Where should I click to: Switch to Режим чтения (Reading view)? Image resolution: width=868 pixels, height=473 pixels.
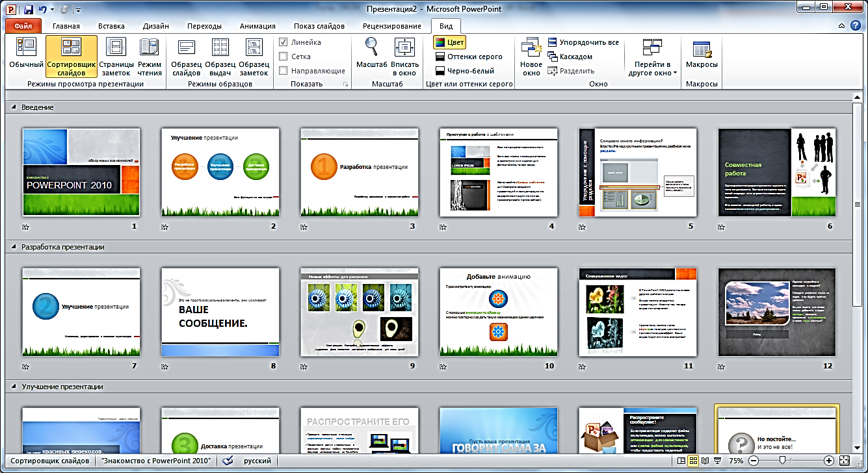click(x=150, y=56)
